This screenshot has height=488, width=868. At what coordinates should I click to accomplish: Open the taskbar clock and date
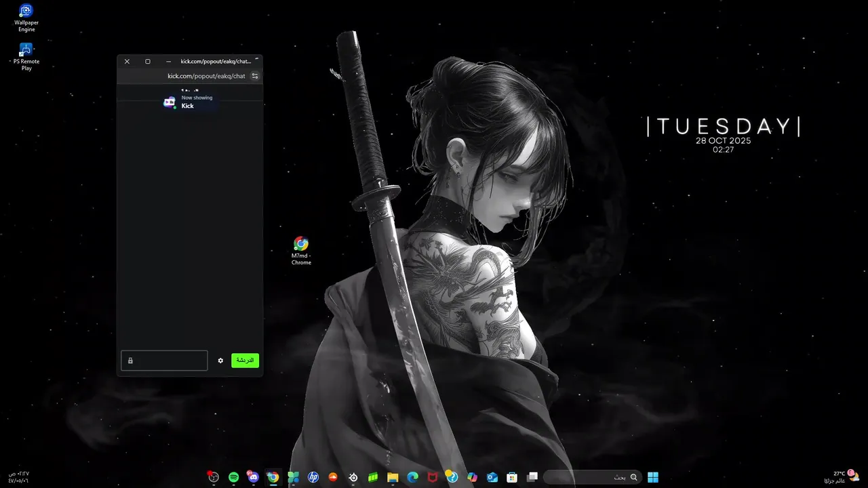[19, 477]
